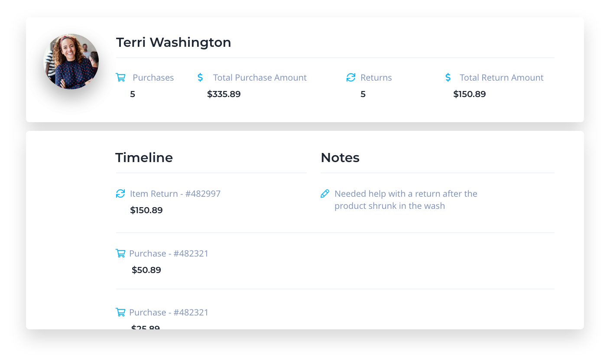The image size is (610, 364).
Task: Open Item Return - #482997 entry
Action: pos(175,194)
